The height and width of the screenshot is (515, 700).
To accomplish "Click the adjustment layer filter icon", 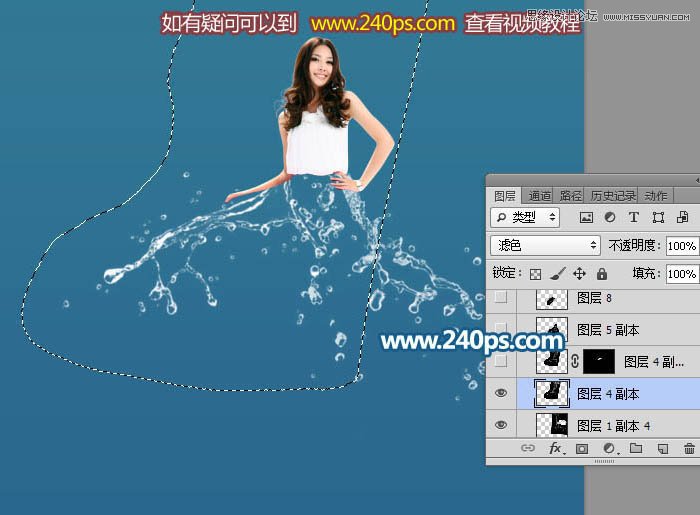I will pyautogui.click(x=610, y=217).
